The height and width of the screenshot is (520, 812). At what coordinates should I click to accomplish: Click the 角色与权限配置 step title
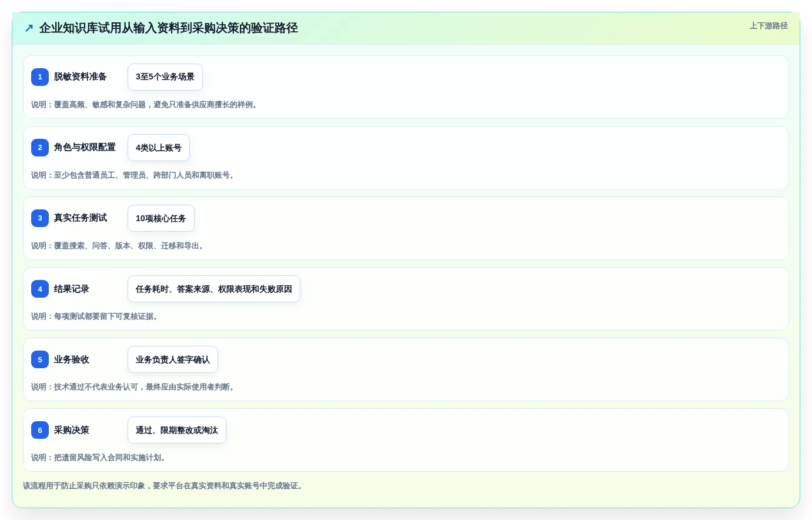(85, 147)
